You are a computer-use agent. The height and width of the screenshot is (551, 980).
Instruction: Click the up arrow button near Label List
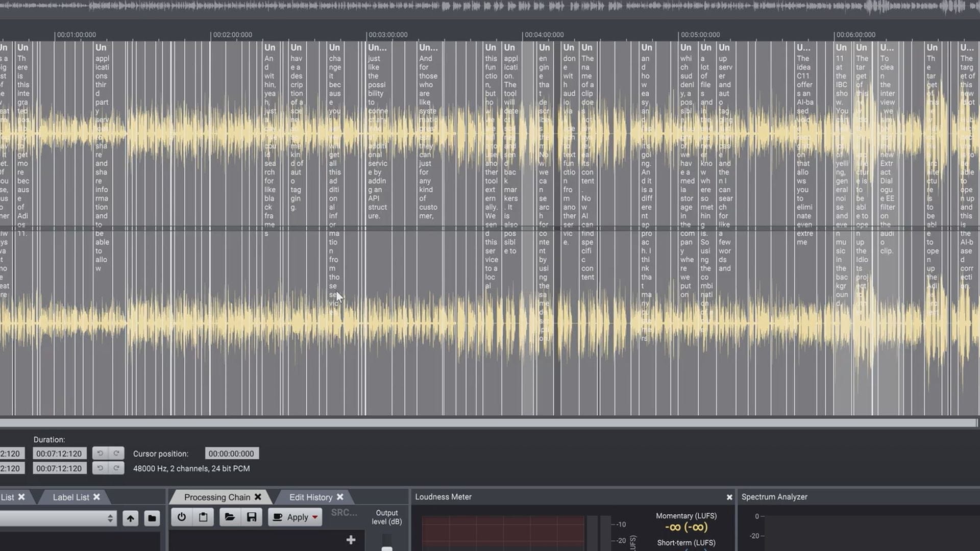tap(131, 518)
